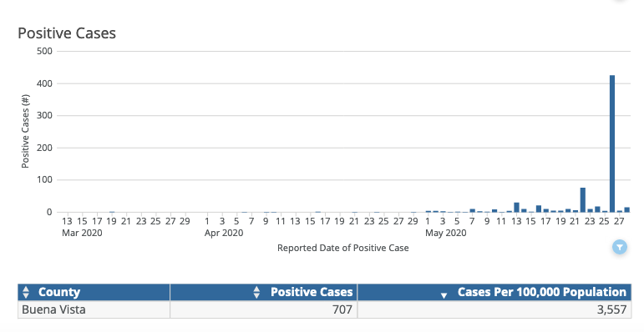Sort by Positive Cases arrows icon
Image resolution: width=644 pixels, height=332 pixels.
point(256,292)
